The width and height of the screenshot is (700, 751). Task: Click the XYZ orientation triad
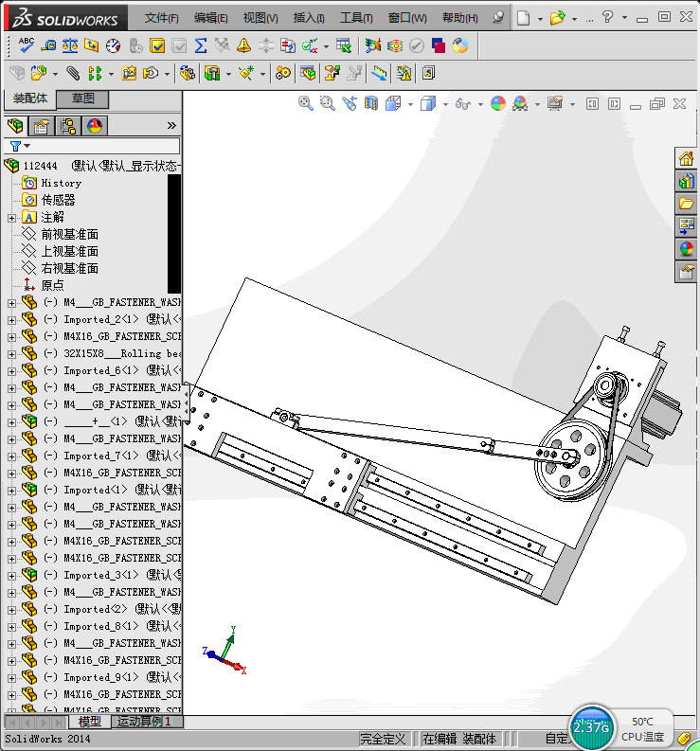224,651
